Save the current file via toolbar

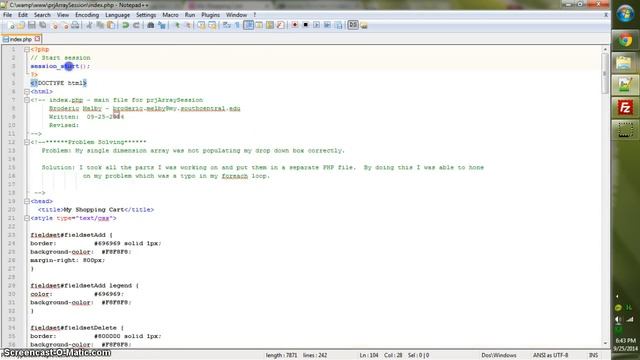click(x=32, y=25)
